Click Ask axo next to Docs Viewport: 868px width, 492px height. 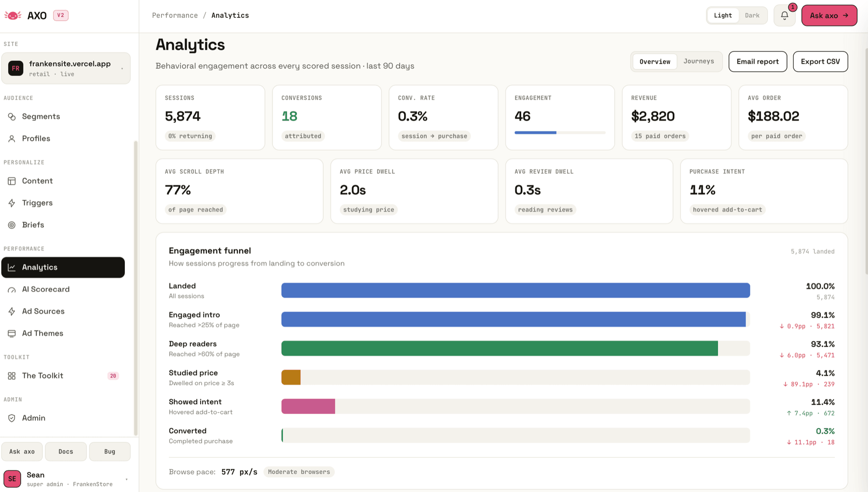[x=22, y=451]
